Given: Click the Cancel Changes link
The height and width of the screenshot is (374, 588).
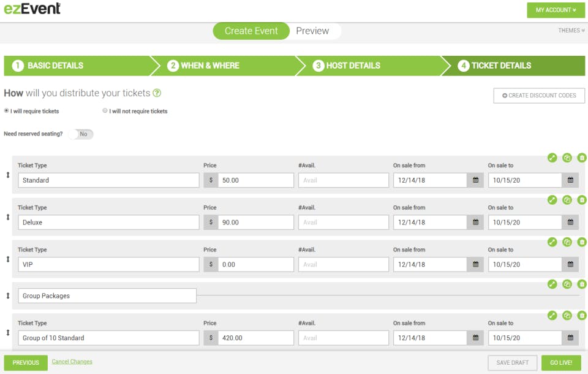Looking at the screenshot, I should click(x=72, y=362).
